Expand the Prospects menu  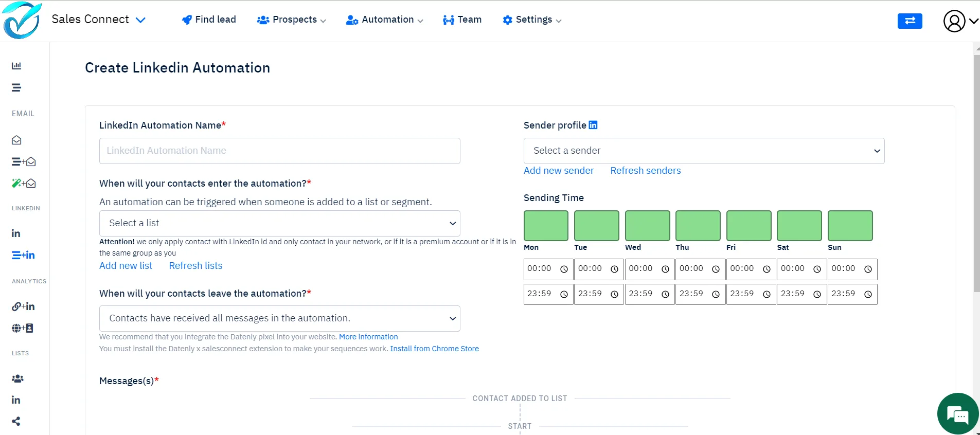(x=291, y=20)
